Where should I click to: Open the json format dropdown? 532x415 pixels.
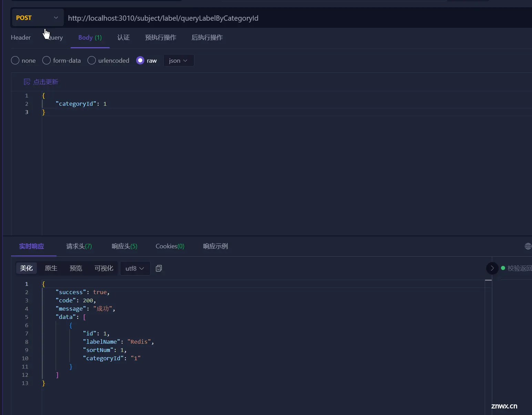178,60
